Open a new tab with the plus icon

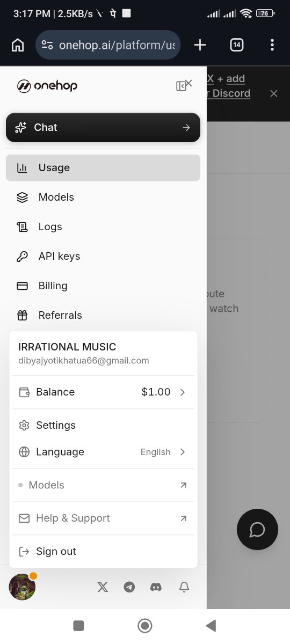pyautogui.click(x=200, y=45)
